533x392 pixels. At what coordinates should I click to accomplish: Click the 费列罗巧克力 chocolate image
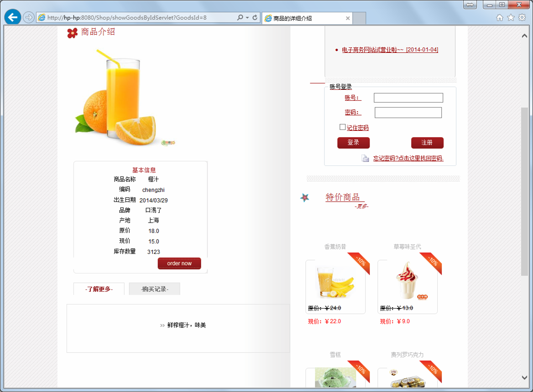coord(407,379)
